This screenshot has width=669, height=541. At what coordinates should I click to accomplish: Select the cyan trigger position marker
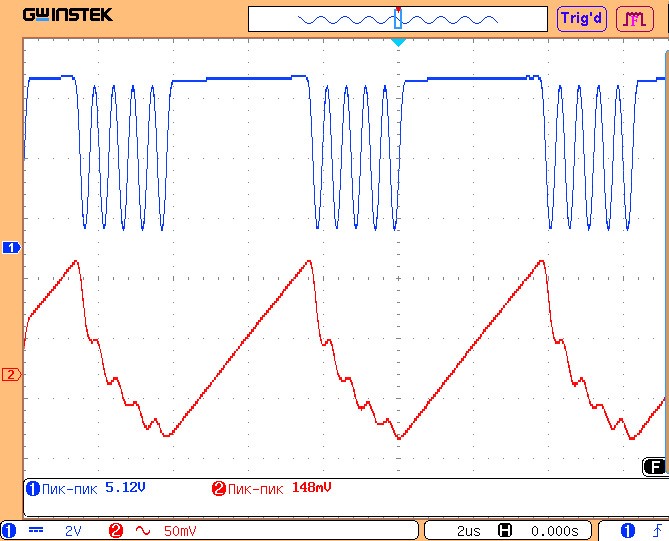click(398, 42)
